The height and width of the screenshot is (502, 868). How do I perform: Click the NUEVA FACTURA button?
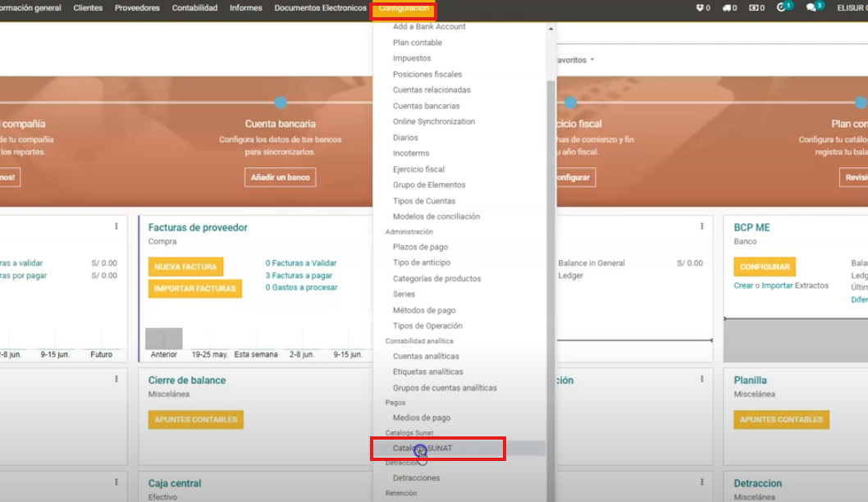click(185, 267)
